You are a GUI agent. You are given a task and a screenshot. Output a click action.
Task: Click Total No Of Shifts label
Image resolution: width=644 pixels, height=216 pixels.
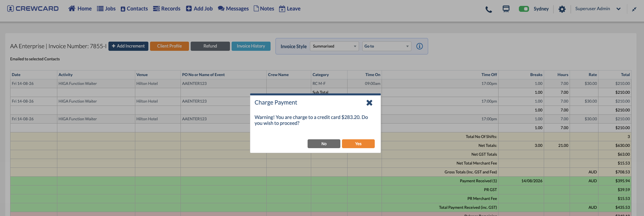point(481,137)
